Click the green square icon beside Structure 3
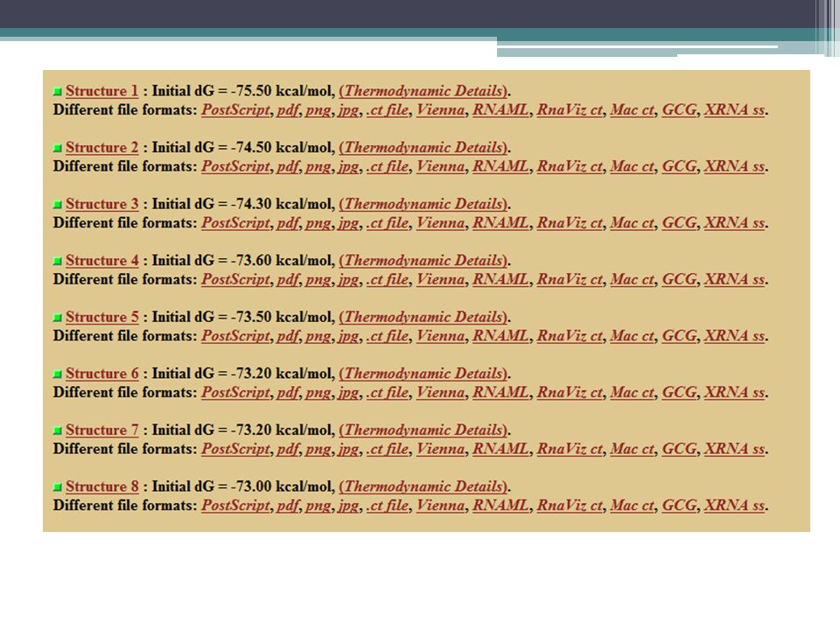 coord(58,205)
